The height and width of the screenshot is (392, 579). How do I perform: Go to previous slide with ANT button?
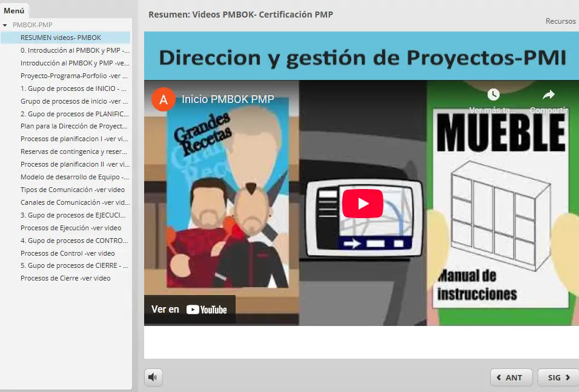(x=511, y=377)
